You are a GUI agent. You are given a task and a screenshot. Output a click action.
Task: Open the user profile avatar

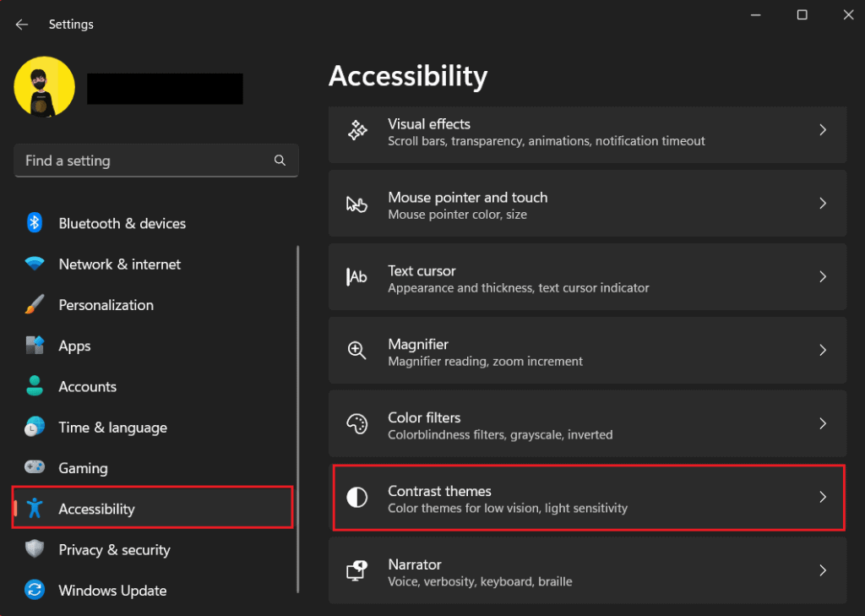(45, 87)
